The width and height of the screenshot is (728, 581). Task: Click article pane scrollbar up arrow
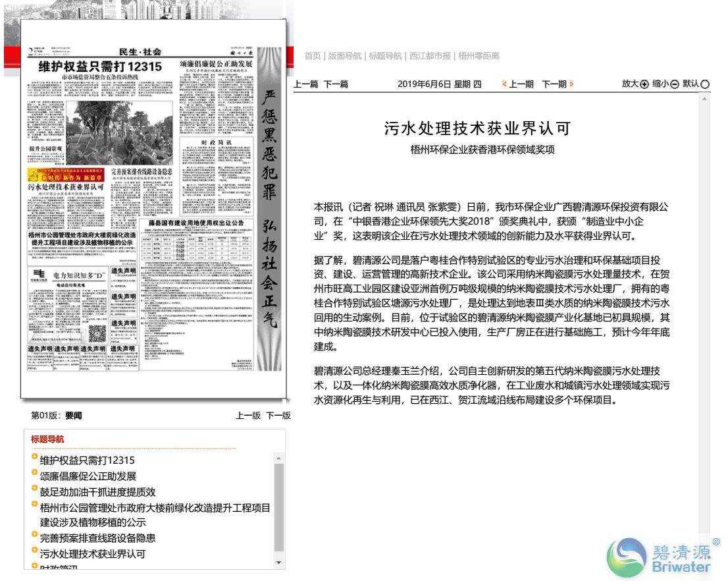click(704, 99)
